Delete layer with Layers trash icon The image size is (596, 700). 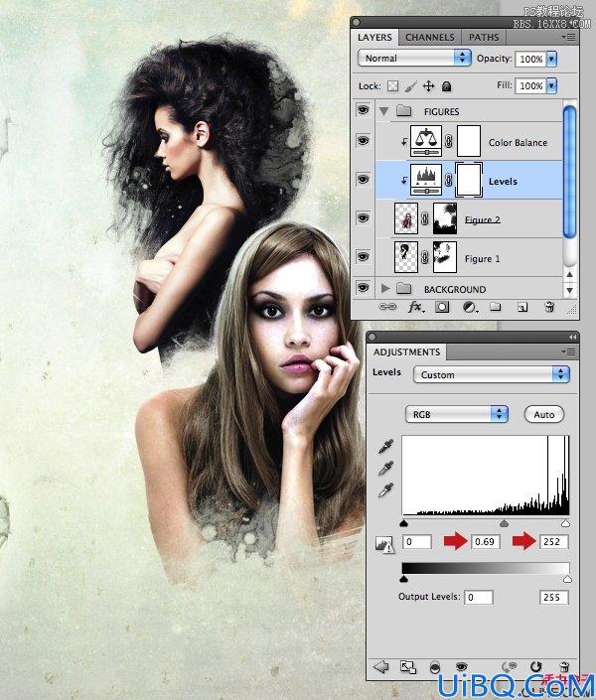point(549,307)
